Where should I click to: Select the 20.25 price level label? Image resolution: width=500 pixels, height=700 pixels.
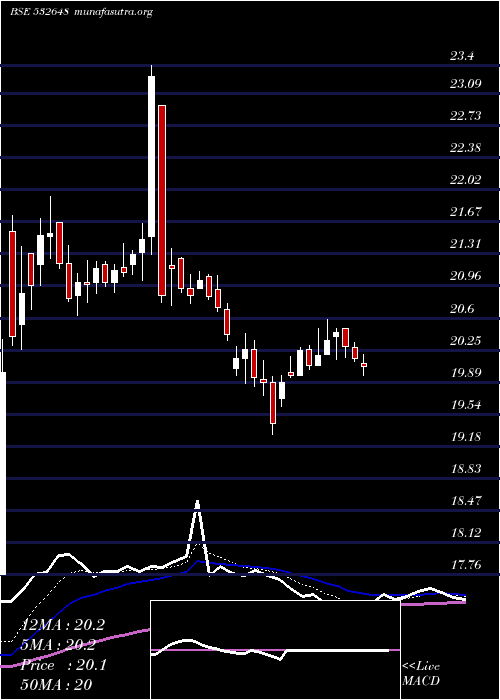[x=466, y=341]
